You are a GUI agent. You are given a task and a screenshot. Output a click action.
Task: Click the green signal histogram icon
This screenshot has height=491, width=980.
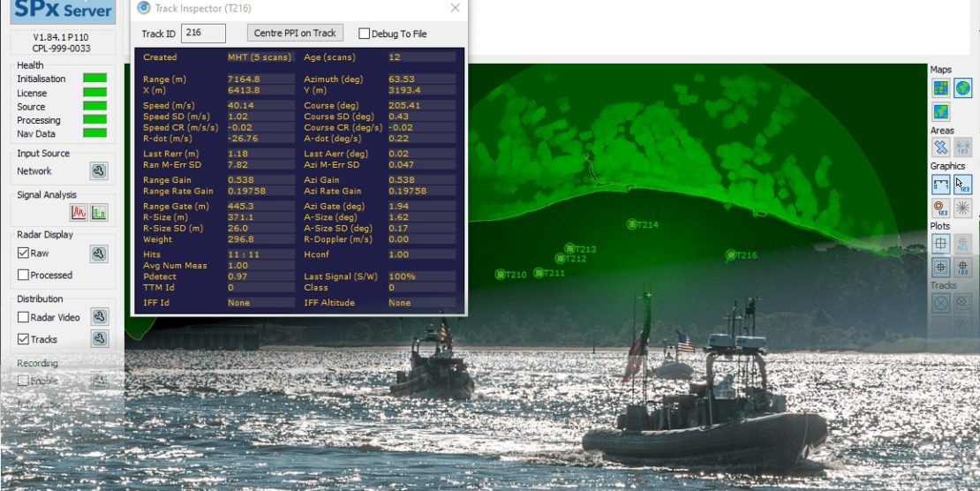(x=99, y=213)
